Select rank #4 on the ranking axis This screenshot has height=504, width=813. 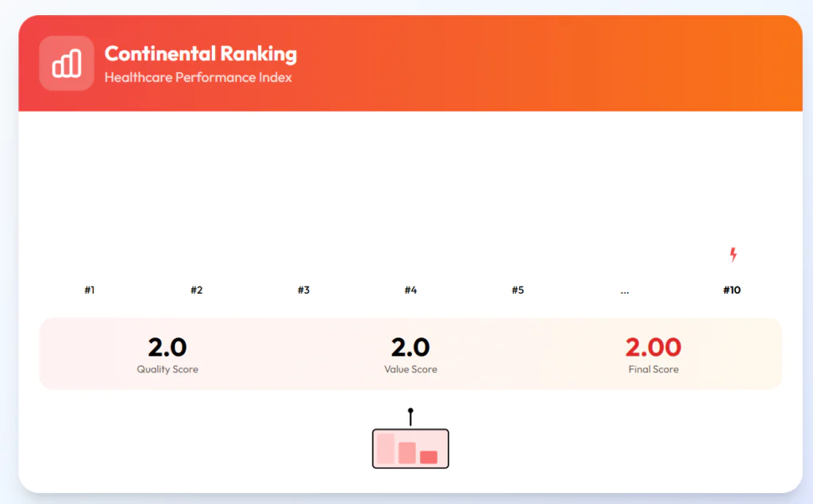(x=410, y=290)
